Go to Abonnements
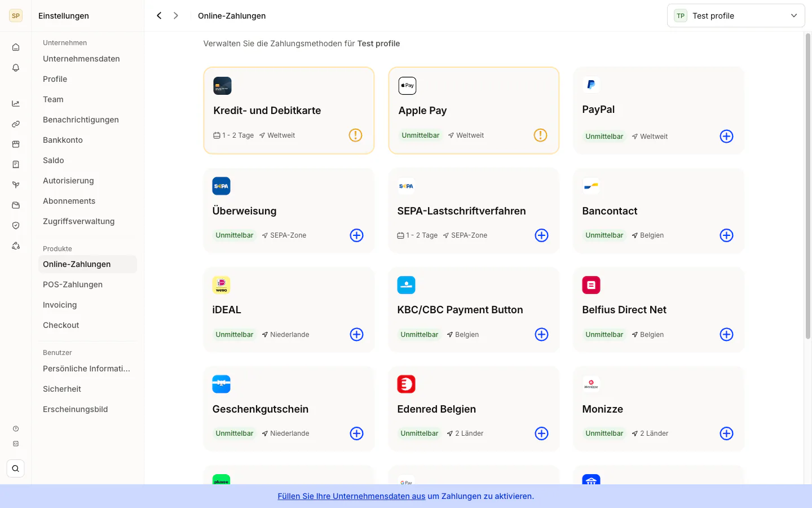The width and height of the screenshot is (812, 508). pyautogui.click(x=87, y=201)
